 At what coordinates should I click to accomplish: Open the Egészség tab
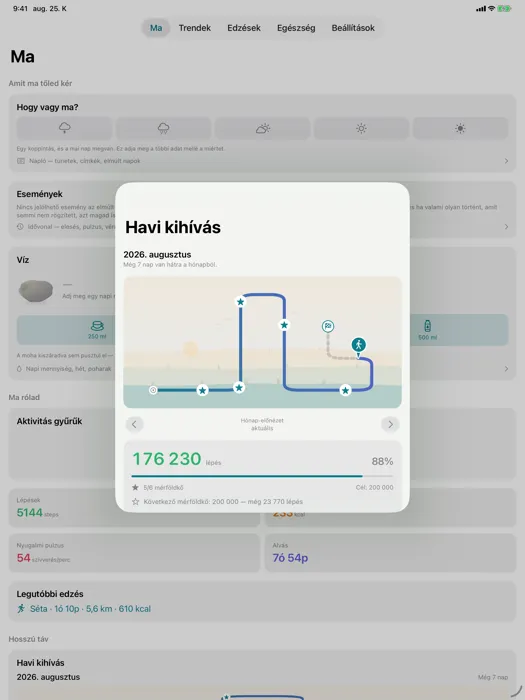point(296,28)
